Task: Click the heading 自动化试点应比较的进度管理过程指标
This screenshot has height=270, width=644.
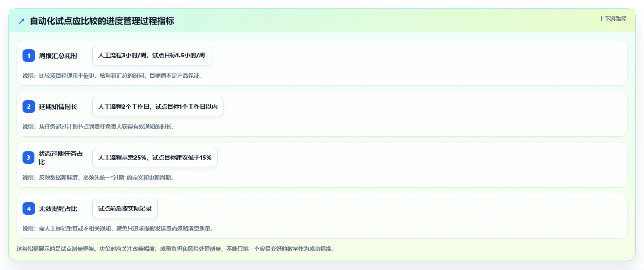Action: [x=102, y=21]
